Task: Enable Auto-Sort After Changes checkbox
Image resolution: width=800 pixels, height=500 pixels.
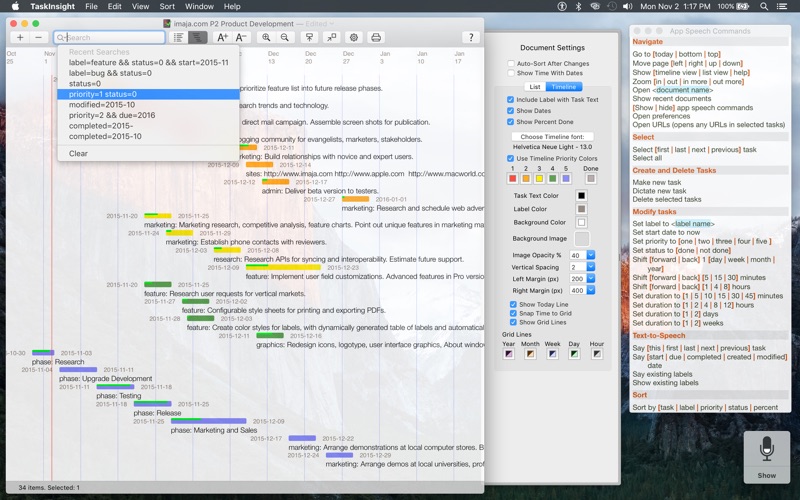Action: (x=511, y=63)
